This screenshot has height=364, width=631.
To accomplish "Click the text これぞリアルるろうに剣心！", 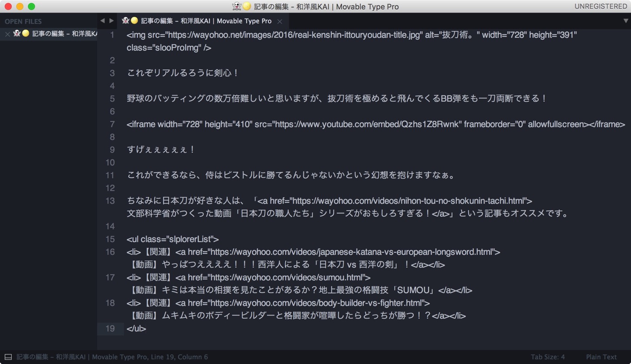I will tap(183, 73).
